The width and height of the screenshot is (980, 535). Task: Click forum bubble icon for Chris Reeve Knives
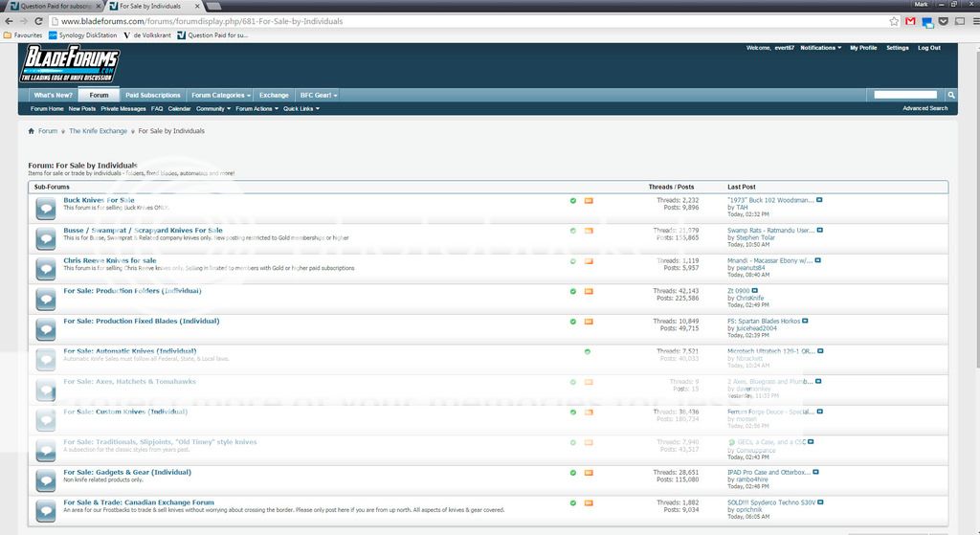46,269
